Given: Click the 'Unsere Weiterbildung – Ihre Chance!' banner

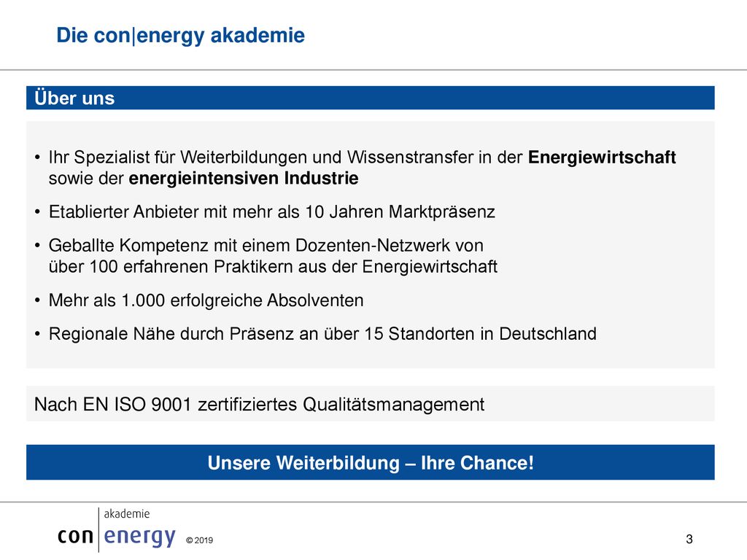Looking at the screenshot, I should (370, 462).
